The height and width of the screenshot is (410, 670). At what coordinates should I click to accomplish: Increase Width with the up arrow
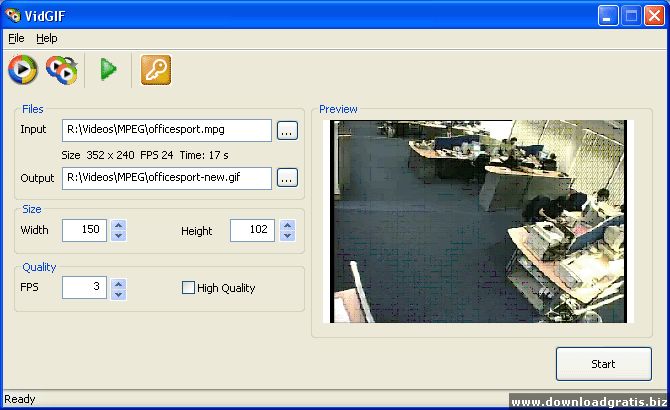118,225
